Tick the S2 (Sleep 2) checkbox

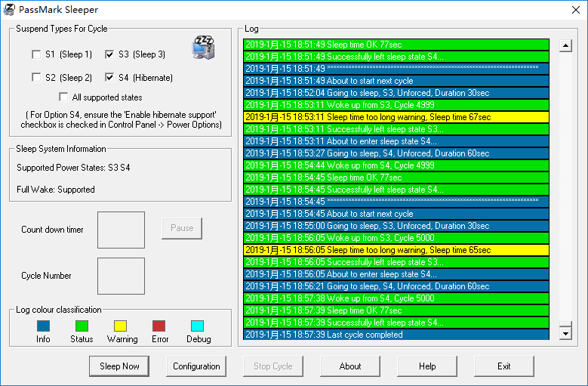click(36, 78)
